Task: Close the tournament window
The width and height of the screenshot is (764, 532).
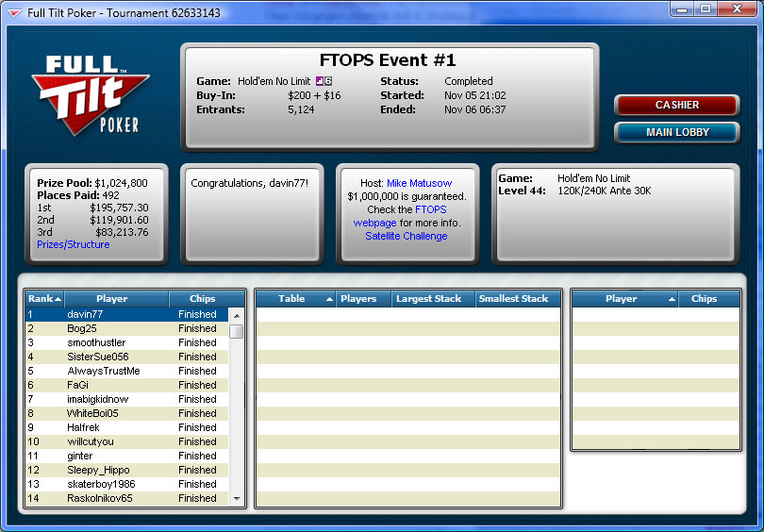Action: [x=738, y=8]
